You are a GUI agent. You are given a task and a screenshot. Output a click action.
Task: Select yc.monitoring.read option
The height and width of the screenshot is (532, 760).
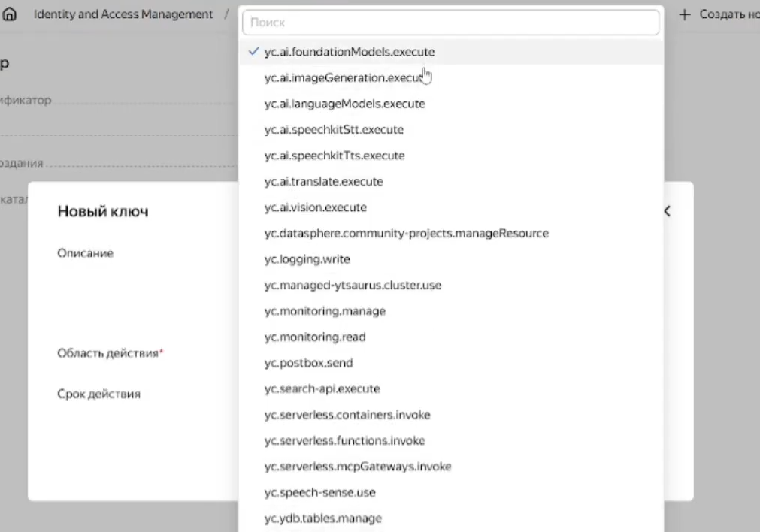315,337
